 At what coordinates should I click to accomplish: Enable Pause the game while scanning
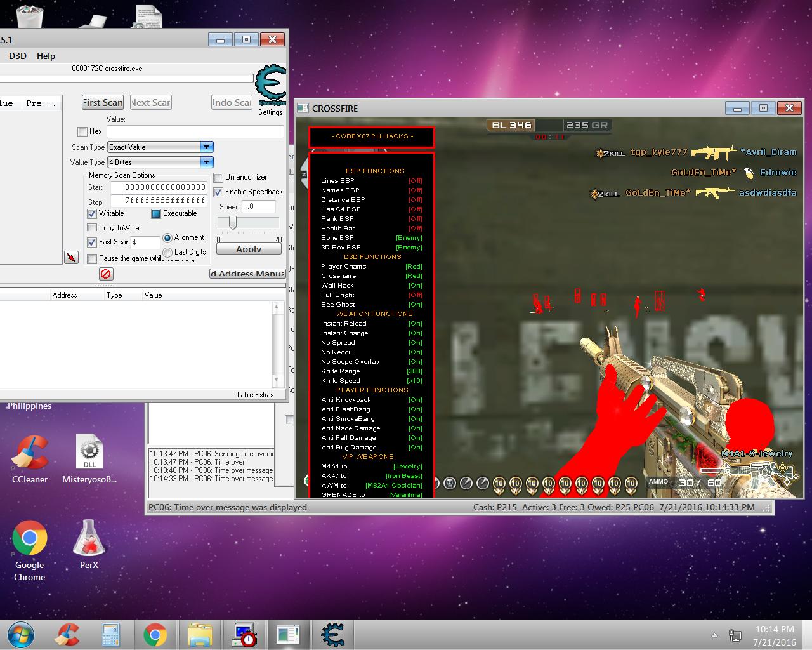(92, 258)
